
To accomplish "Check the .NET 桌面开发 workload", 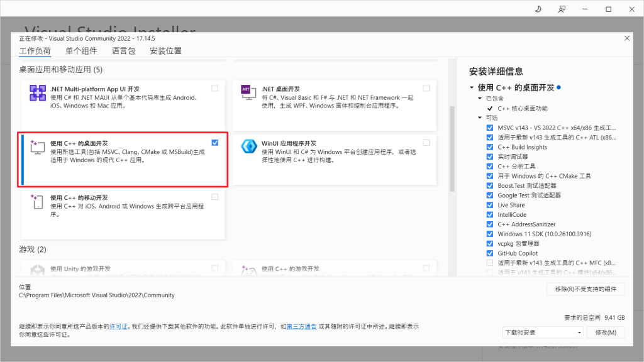I will point(426,88).
